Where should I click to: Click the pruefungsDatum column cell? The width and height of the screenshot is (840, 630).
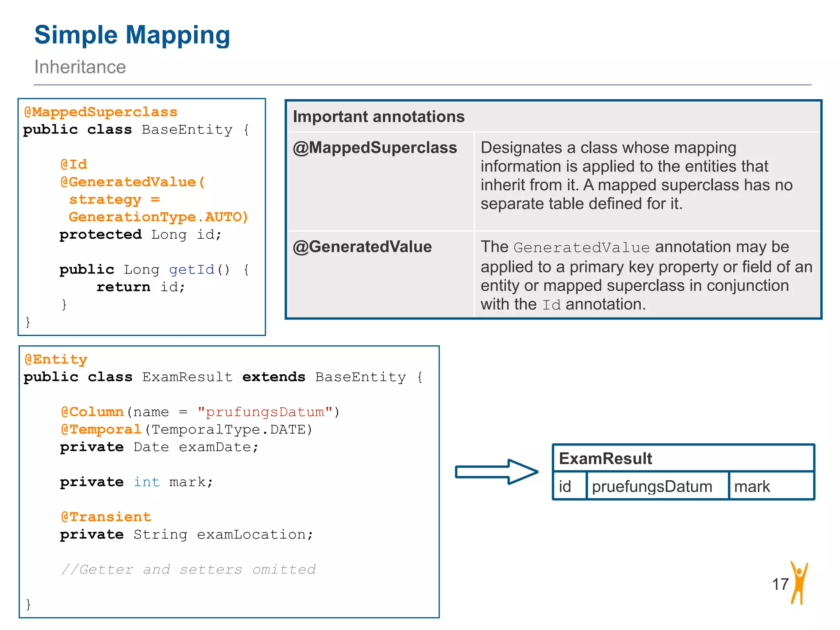(652, 487)
